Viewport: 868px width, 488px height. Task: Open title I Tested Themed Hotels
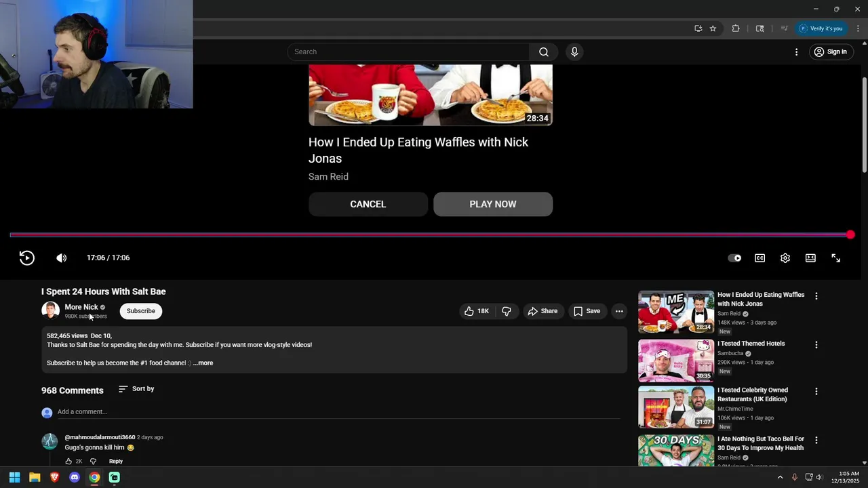click(751, 344)
